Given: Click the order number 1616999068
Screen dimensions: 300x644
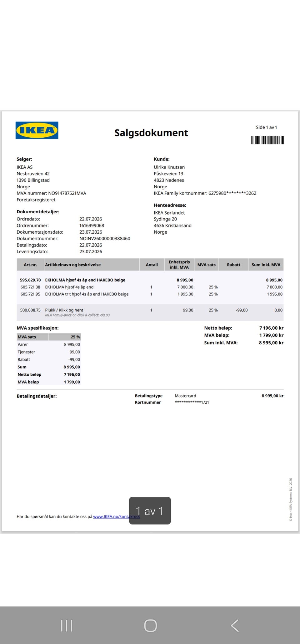Looking at the screenshot, I should click(92, 226).
